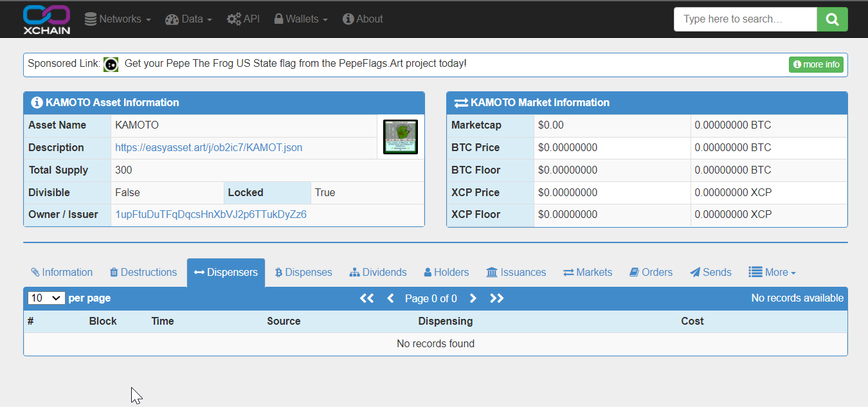
Task: Open the KAMOTO asset thumbnail image
Action: tap(401, 136)
